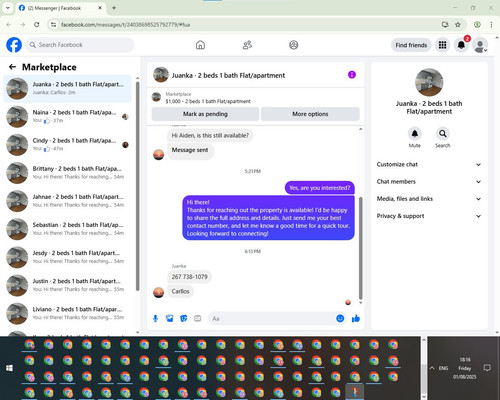Click Find friends button
This screenshot has height=400, width=500.
411,45
